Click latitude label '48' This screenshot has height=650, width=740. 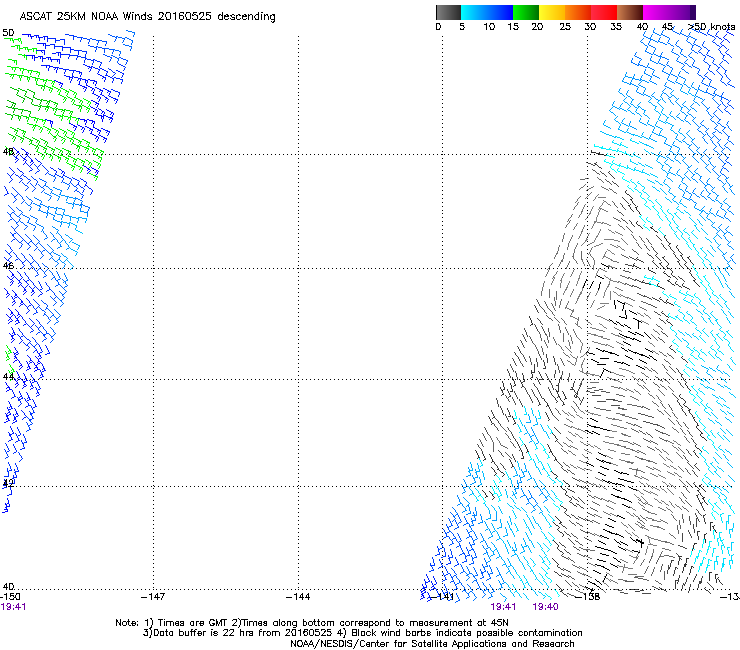pyautogui.click(x=8, y=152)
